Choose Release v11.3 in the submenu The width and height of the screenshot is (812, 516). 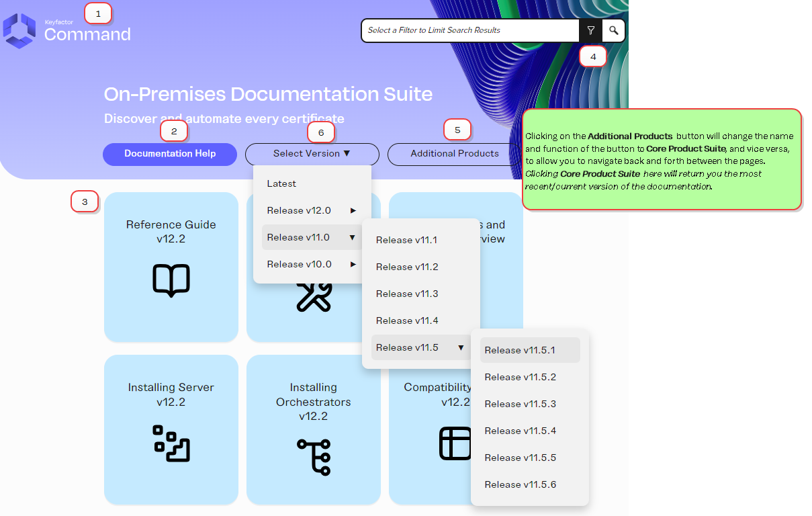[x=407, y=294]
